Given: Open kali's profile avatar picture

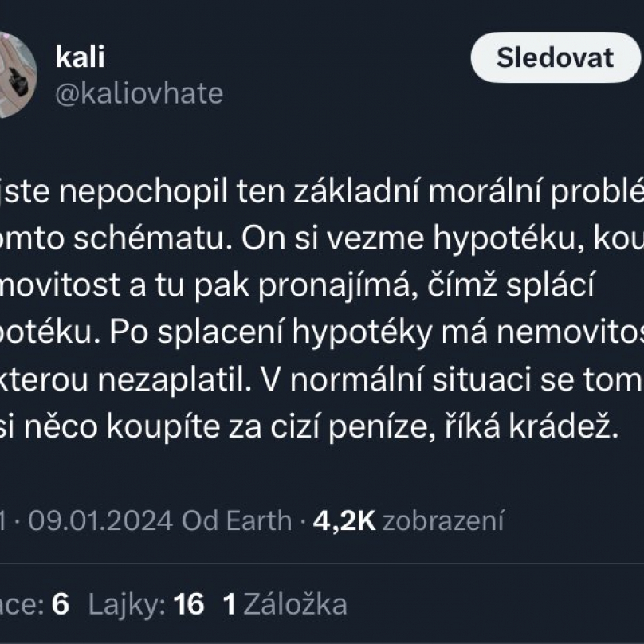Looking at the screenshot, I should [17, 75].
